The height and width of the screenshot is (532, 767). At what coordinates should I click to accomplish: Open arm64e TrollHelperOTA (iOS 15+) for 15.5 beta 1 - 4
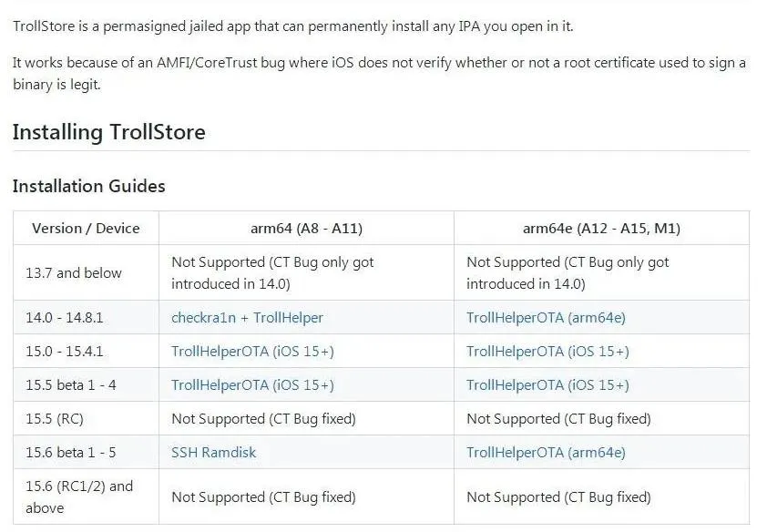(547, 385)
